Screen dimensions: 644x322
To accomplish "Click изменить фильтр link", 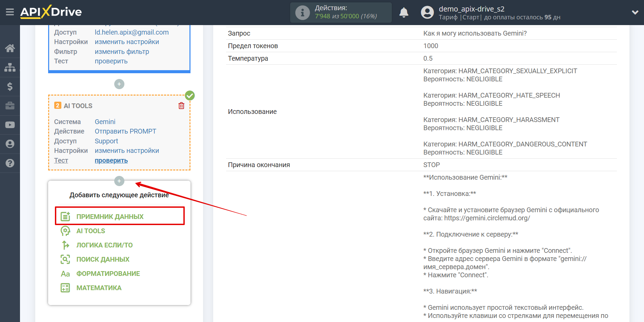I will point(122,52).
